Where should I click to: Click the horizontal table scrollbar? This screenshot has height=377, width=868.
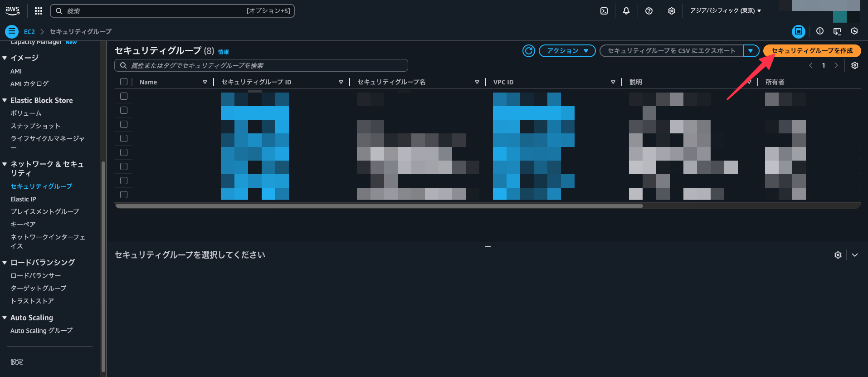(x=379, y=206)
